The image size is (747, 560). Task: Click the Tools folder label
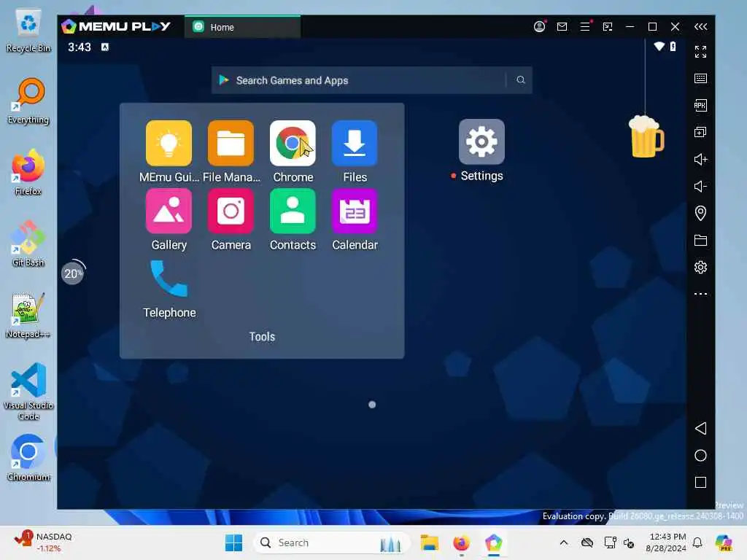tap(262, 337)
